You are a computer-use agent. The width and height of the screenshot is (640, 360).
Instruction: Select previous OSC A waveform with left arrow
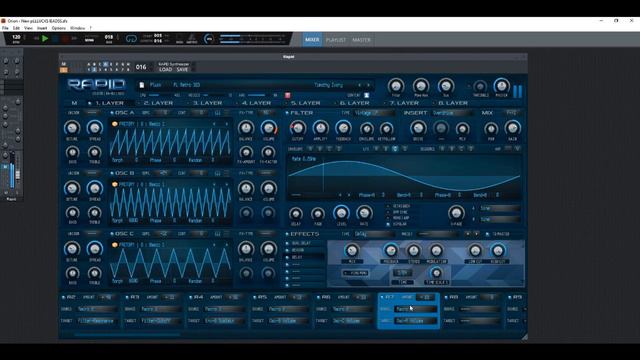[214, 124]
